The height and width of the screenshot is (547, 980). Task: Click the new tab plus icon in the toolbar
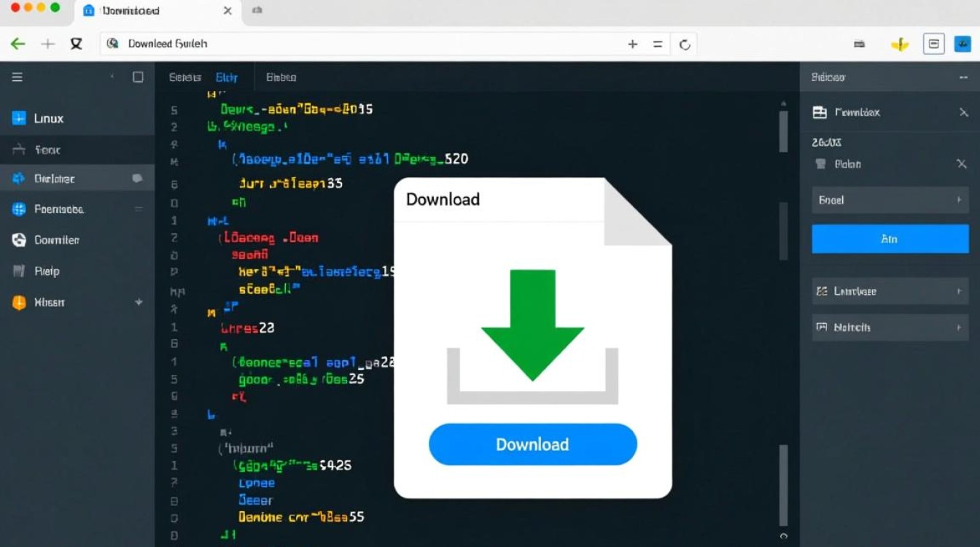coord(47,44)
